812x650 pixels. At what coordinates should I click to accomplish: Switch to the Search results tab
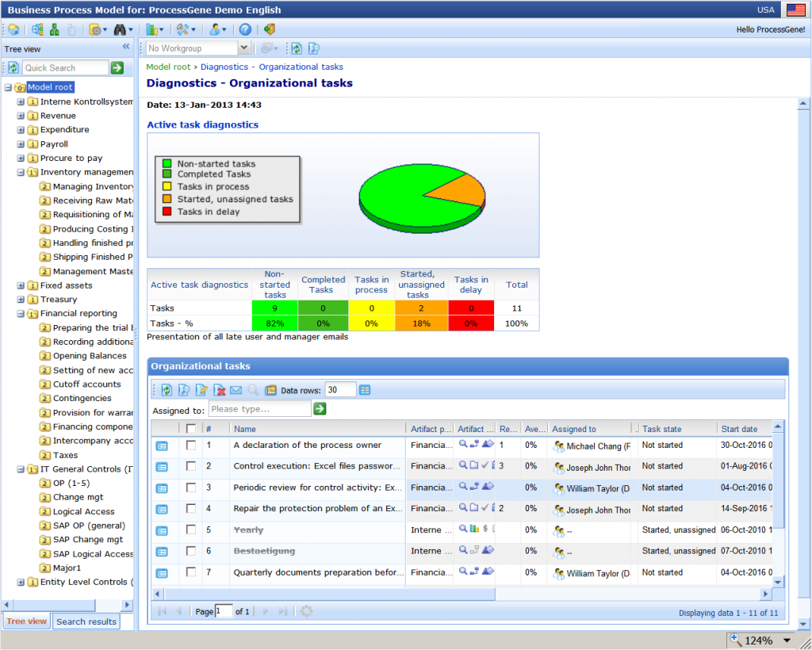[x=86, y=621]
